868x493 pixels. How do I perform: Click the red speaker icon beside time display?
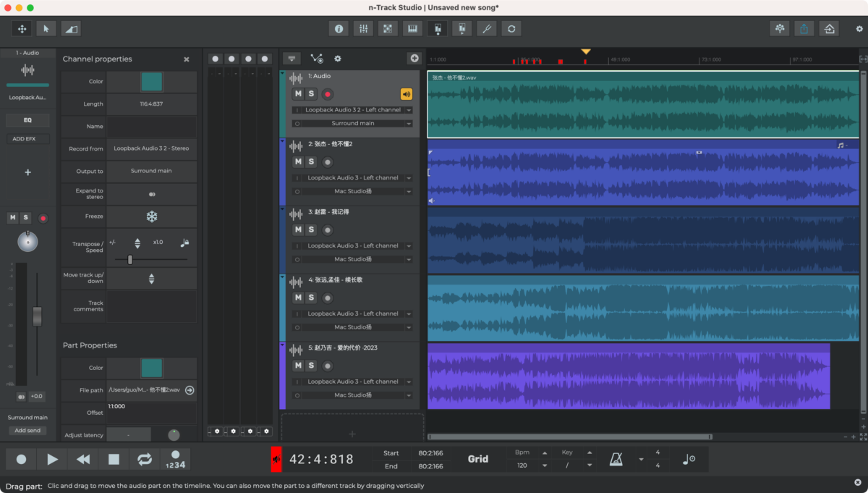point(276,459)
